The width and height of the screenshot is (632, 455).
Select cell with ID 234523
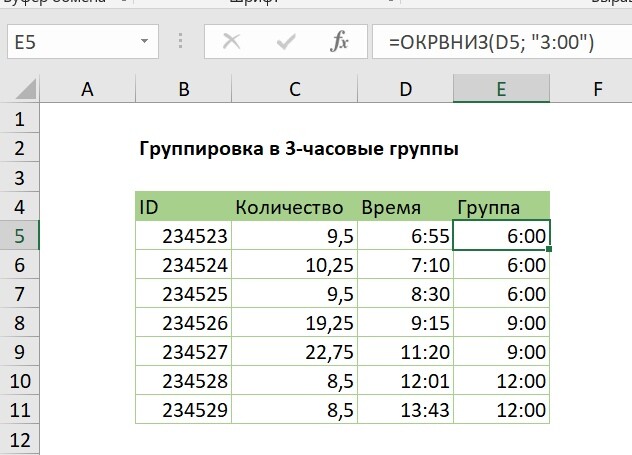tap(183, 235)
